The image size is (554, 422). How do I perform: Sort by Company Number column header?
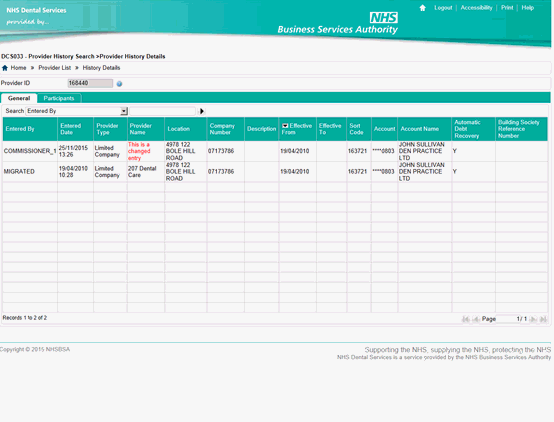click(225, 129)
